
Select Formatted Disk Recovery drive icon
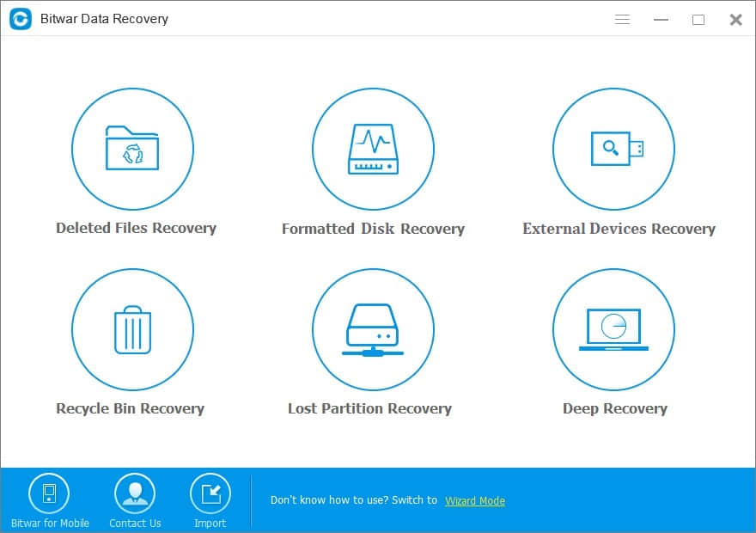[x=373, y=149]
